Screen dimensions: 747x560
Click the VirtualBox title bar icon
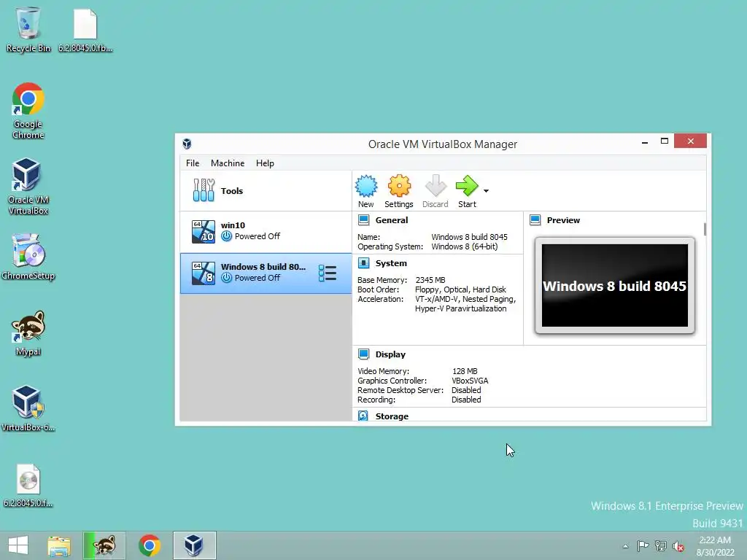click(187, 144)
